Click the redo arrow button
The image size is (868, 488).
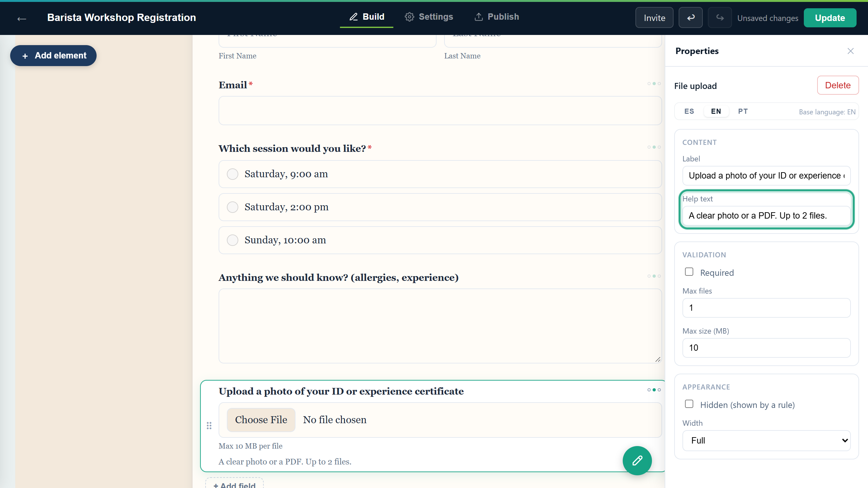tap(719, 17)
